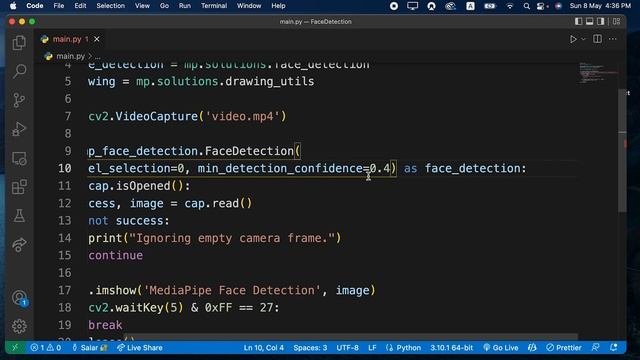Open the Explorer view in activity bar
The image size is (640, 360).
click(19, 43)
